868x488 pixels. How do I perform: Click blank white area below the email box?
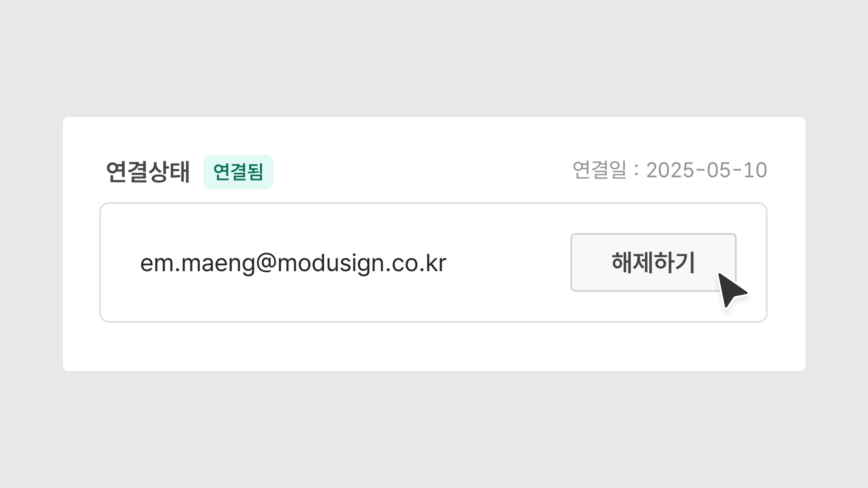[x=434, y=347]
